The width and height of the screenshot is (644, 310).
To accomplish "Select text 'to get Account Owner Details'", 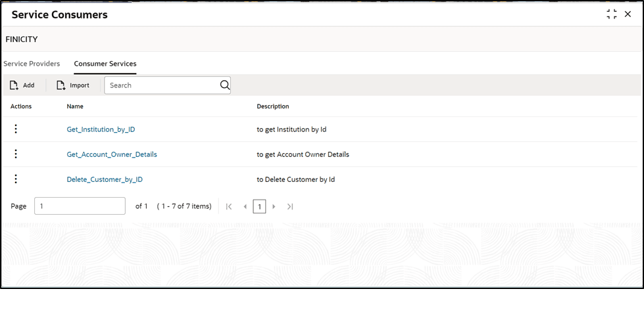I will coord(303,154).
